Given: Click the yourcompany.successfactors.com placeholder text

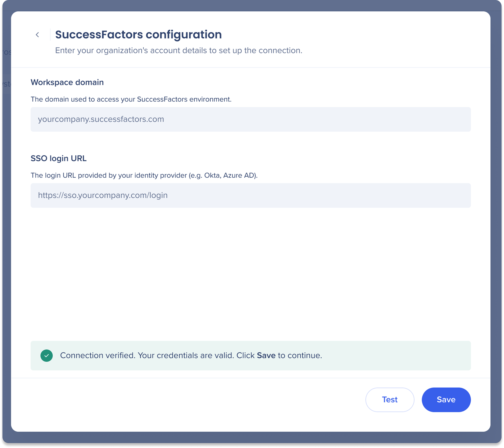Looking at the screenshot, I should click(101, 119).
